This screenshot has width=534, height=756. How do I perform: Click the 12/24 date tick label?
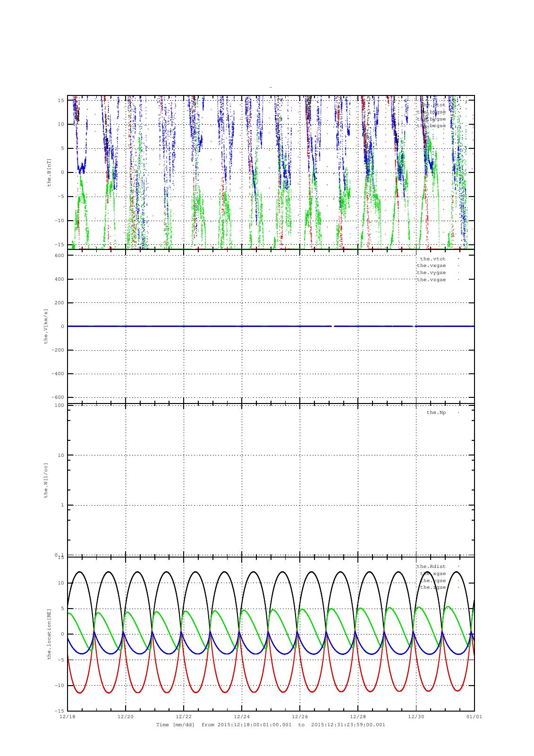coord(242,717)
